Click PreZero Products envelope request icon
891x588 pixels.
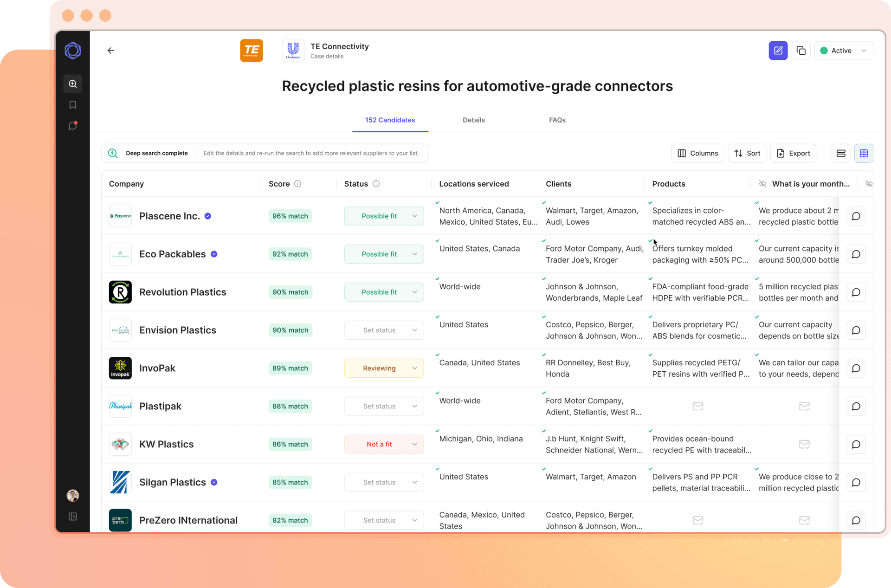pos(697,520)
